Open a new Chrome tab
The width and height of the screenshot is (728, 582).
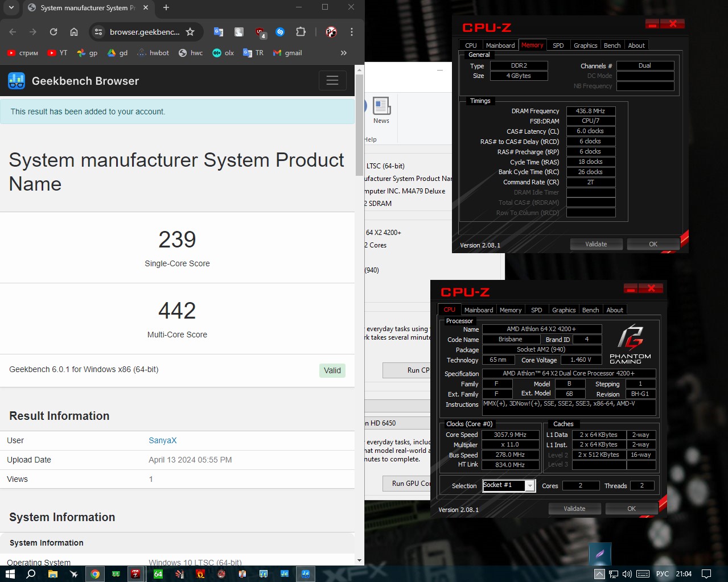pyautogui.click(x=166, y=8)
